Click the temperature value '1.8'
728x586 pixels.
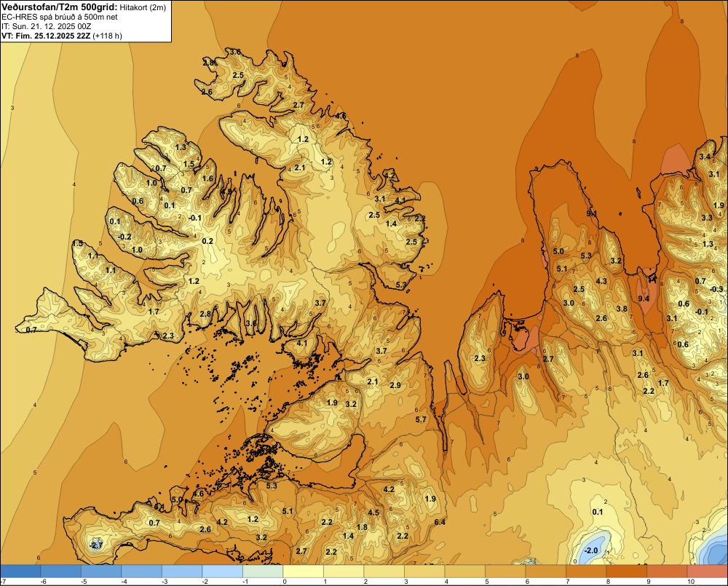[x=362, y=526]
